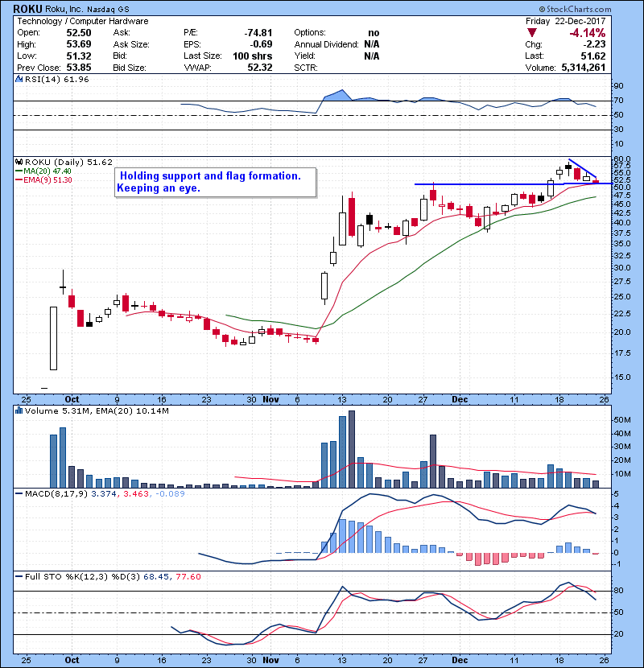Click 'Technology / Computer Hardware' sector text

(x=83, y=21)
